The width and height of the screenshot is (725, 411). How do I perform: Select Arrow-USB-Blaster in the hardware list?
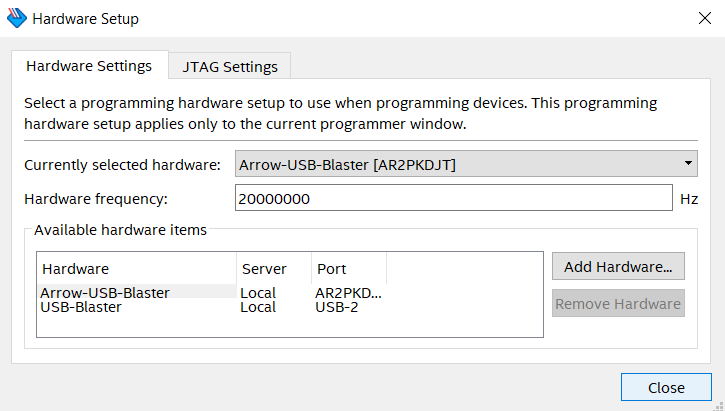coord(105,293)
